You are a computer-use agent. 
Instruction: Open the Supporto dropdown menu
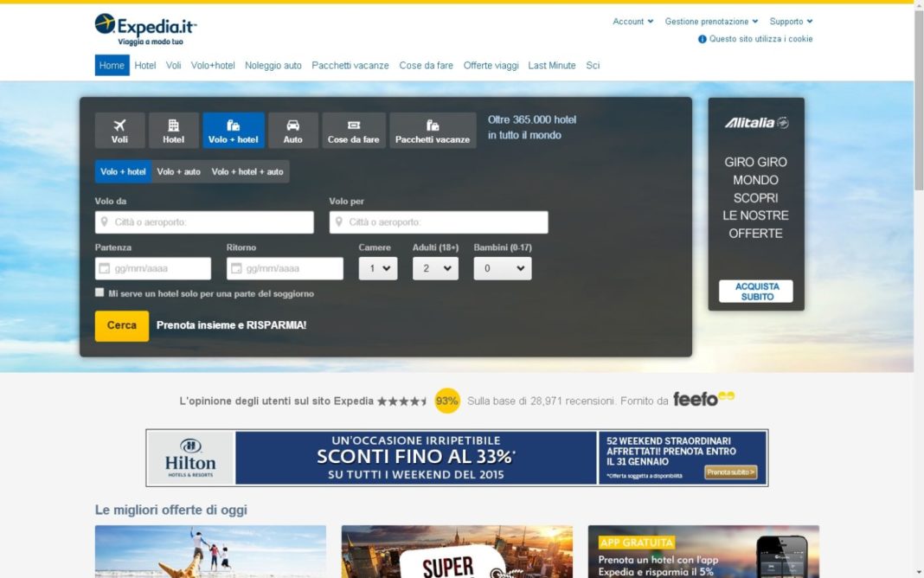[791, 22]
